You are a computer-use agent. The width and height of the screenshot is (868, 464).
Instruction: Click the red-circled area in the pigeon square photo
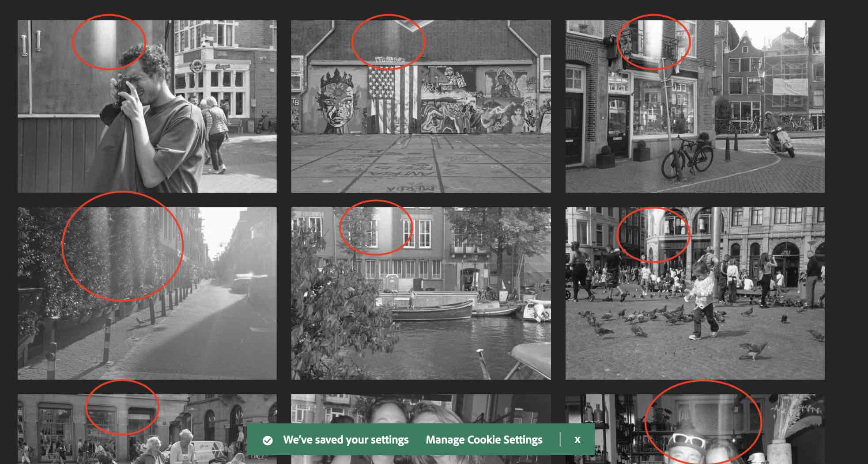point(653,235)
